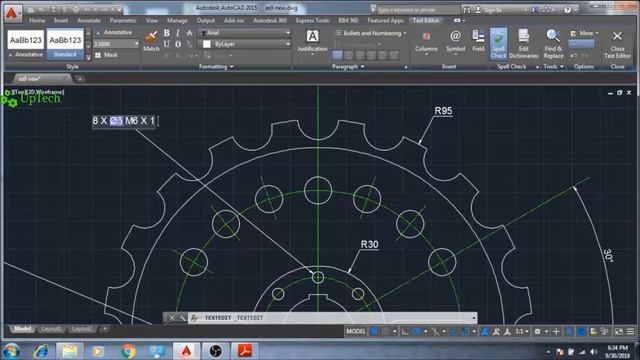Toggle Bold formatting
Screen dimensions: 640x360
(167, 33)
